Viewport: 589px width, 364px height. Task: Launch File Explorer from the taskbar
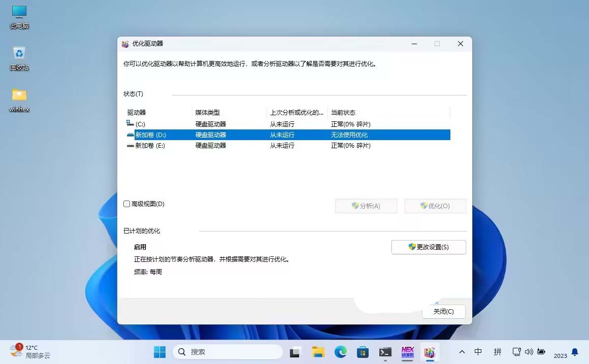click(x=318, y=352)
